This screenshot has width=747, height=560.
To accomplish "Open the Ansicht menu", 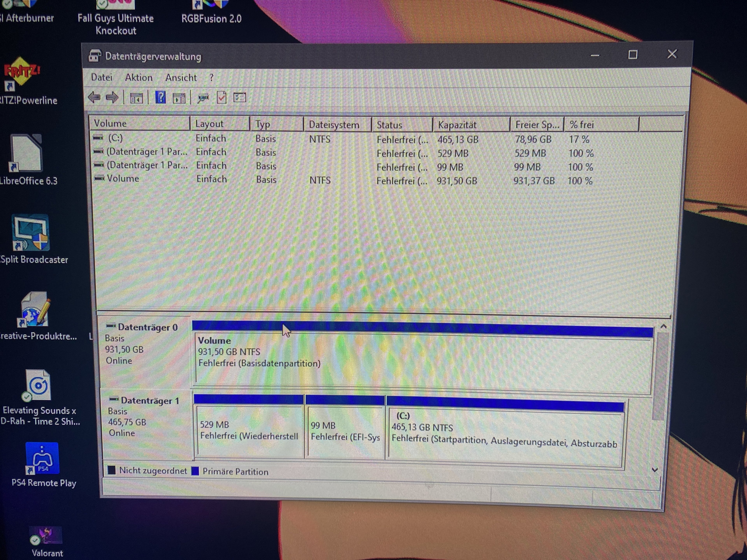I will coord(181,78).
